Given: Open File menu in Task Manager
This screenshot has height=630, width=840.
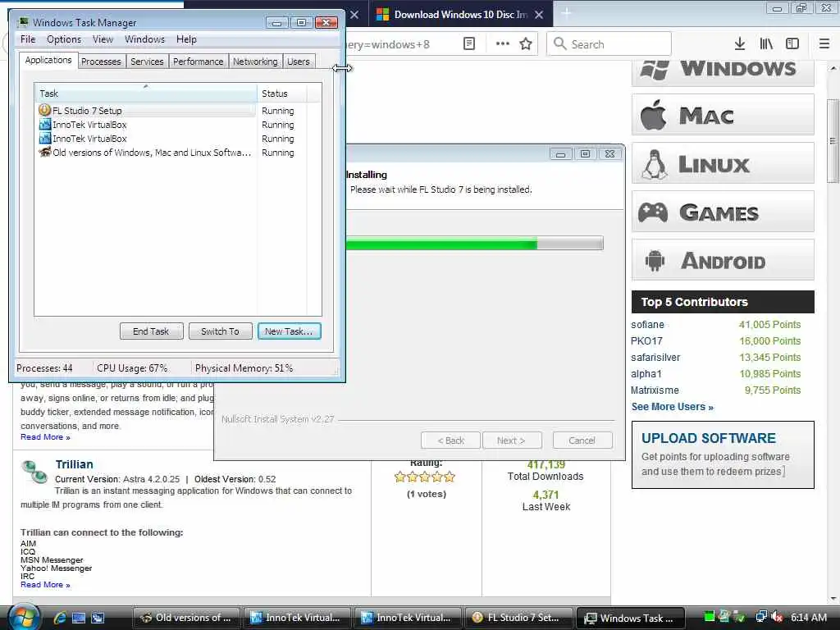Looking at the screenshot, I should coord(28,39).
